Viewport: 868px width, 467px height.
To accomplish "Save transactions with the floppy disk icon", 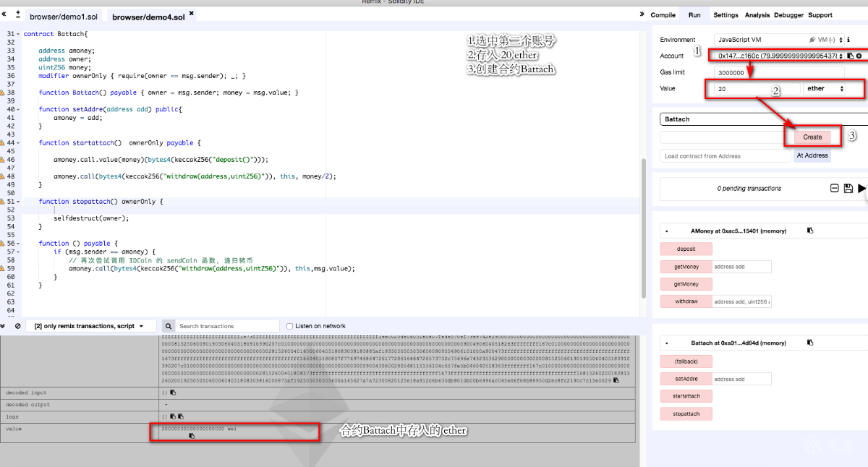I will click(x=848, y=189).
